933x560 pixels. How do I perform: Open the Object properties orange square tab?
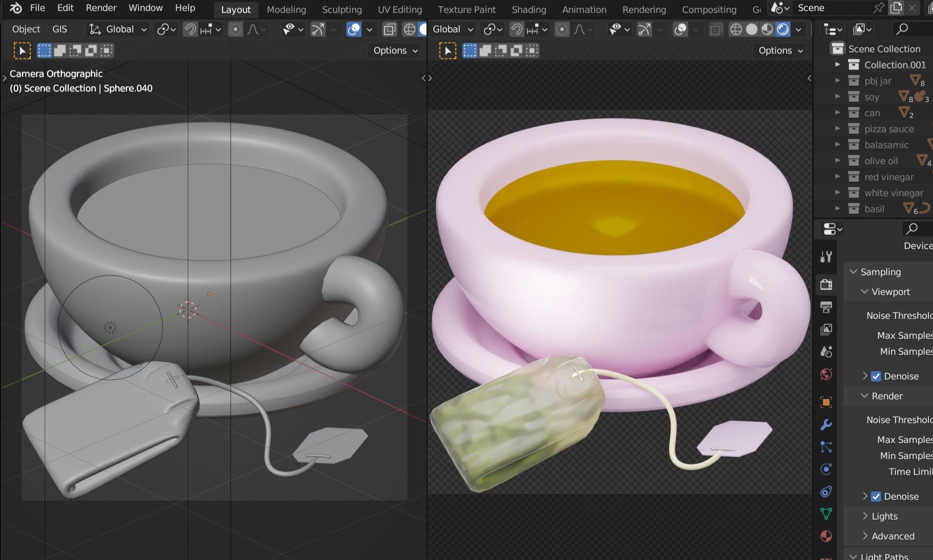pos(826,402)
